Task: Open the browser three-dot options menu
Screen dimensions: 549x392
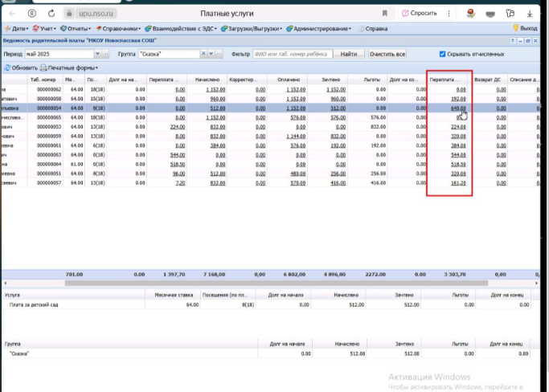Action: (449, 14)
